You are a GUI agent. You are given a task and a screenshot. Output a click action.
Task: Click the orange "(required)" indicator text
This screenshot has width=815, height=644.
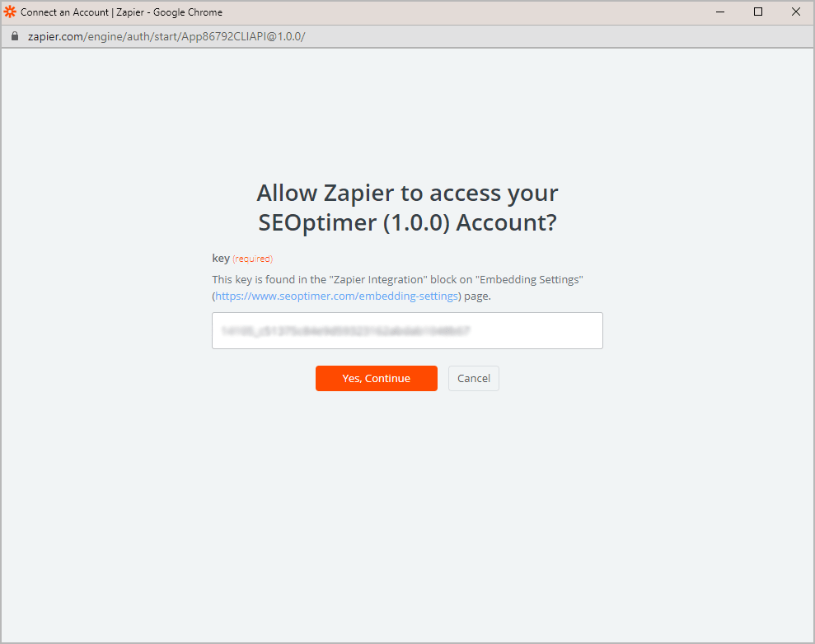click(252, 259)
